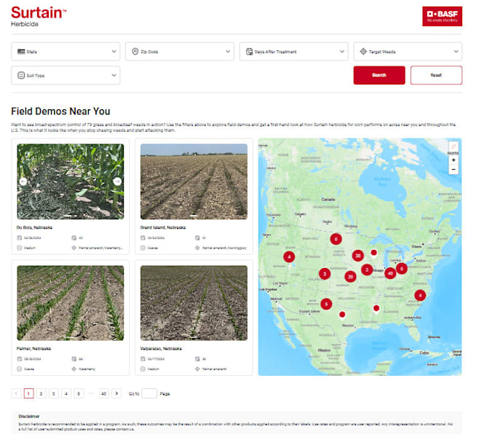This screenshot has height=448, width=495.
Task: Click the soil type icon in Grand Island card
Action: click(143, 248)
